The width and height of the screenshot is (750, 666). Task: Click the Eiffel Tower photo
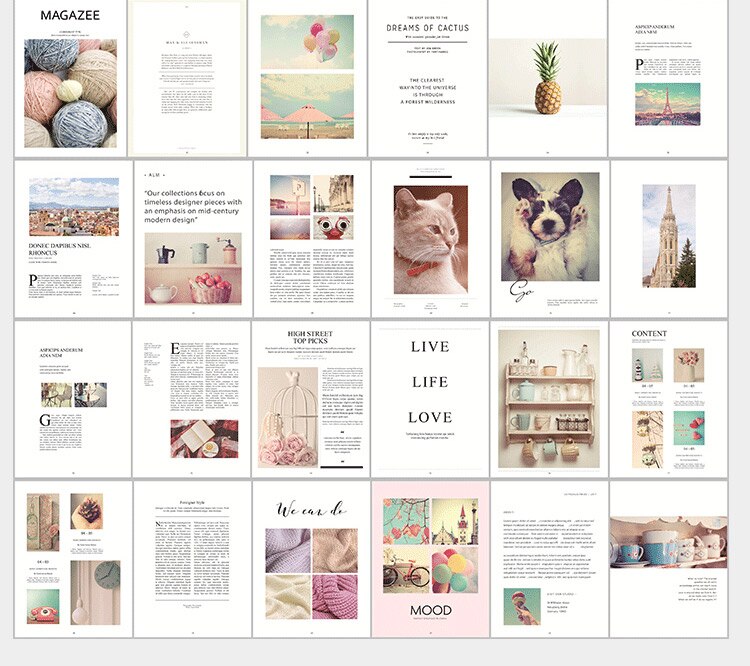click(667, 104)
